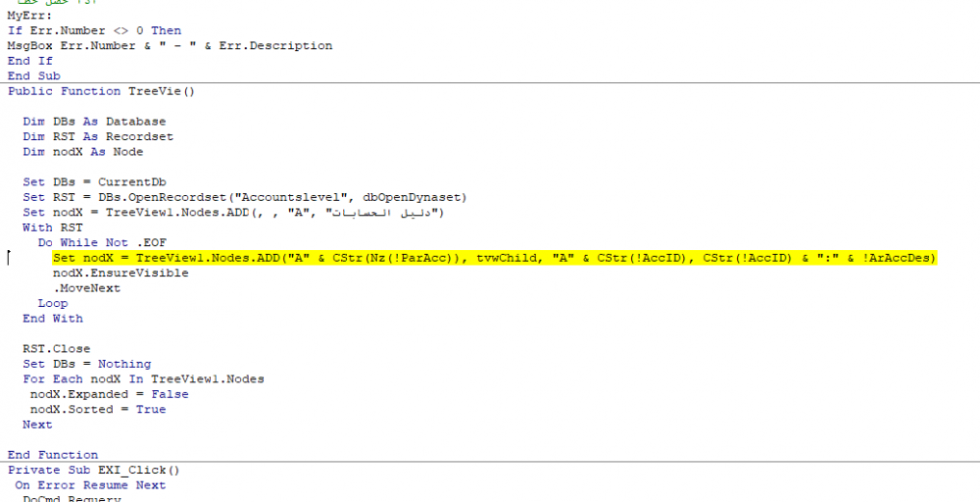Click the Do While Not .EOF line

[x=103, y=242]
